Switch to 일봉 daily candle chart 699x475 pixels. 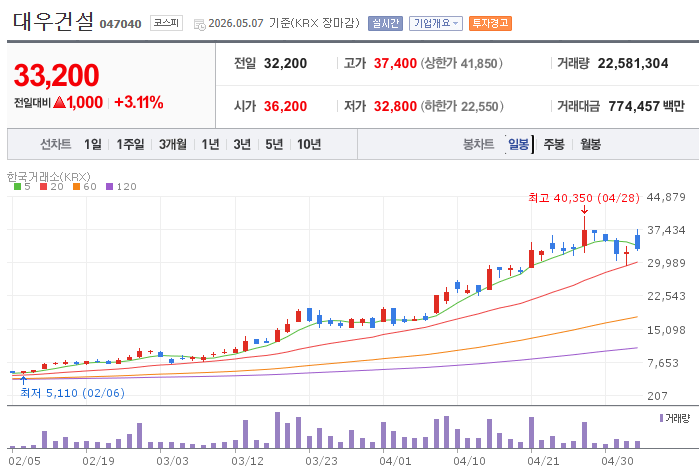click(518, 144)
